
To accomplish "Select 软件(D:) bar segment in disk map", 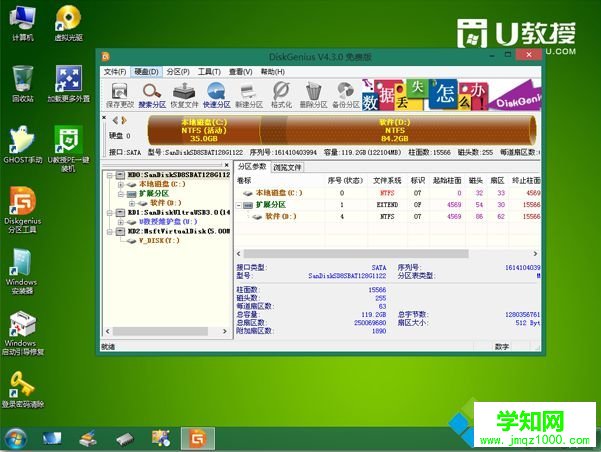I will (398, 130).
